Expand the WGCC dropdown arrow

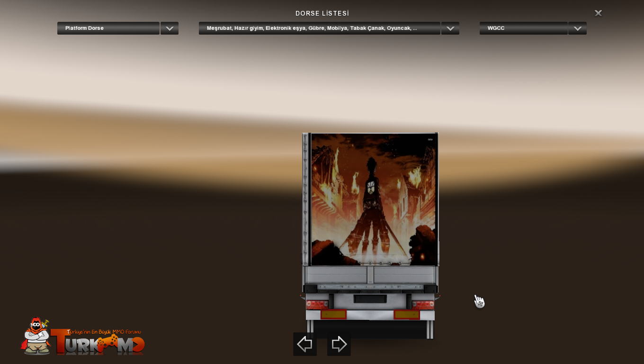(x=577, y=28)
